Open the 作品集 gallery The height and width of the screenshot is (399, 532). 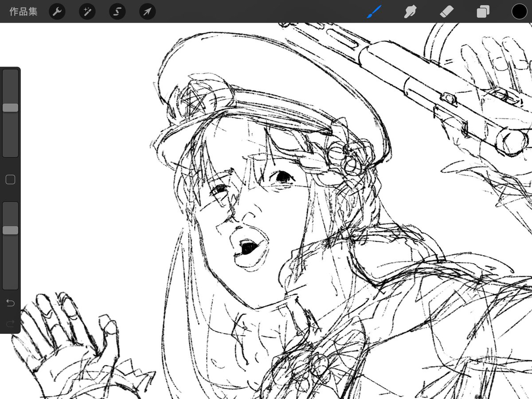click(x=23, y=12)
